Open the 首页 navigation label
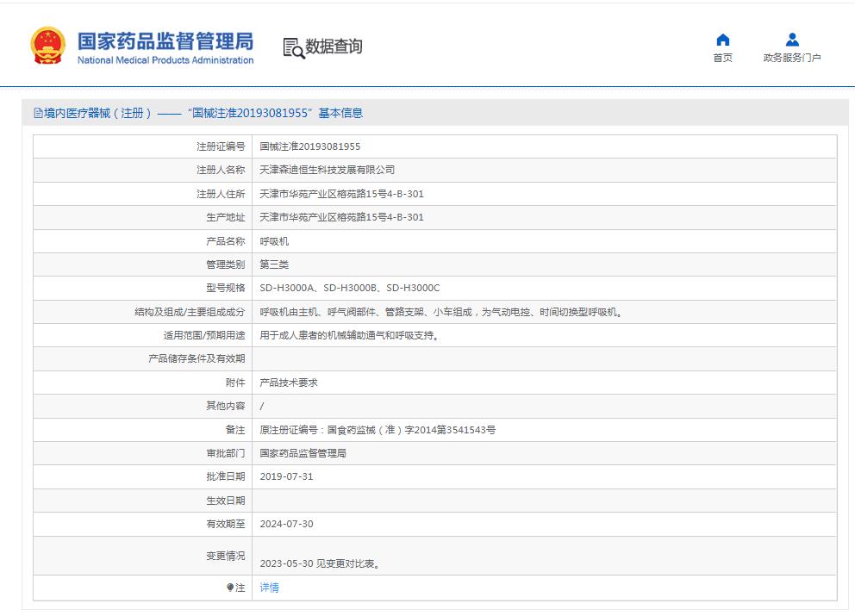Screen dimensions: 855x616 pyautogui.click(x=722, y=58)
